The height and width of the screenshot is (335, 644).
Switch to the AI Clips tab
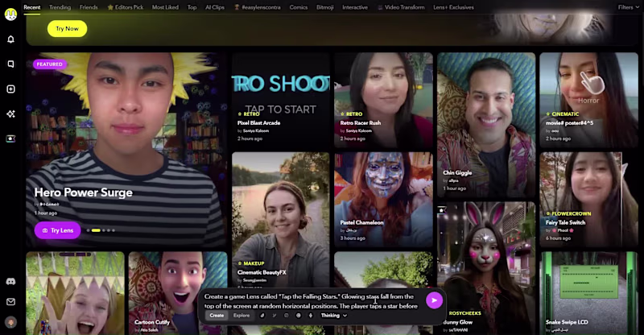click(x=215, y=7)
